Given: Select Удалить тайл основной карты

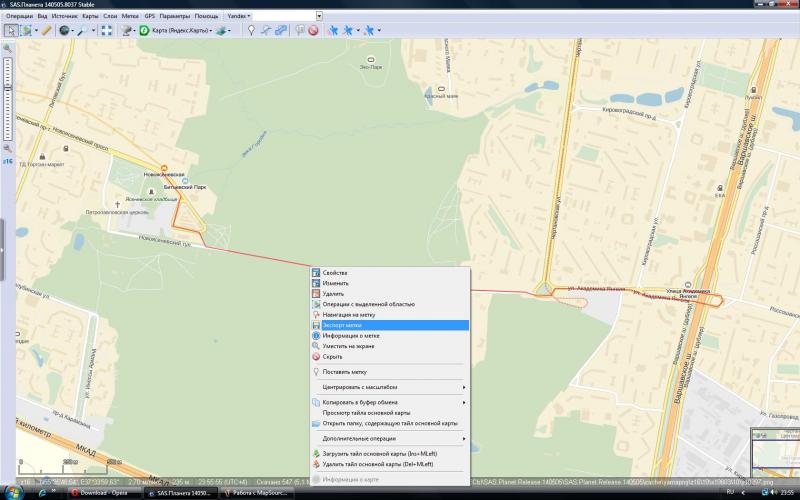Looking at the screenshot, I should pyautogui.click(x=390, y=464).
